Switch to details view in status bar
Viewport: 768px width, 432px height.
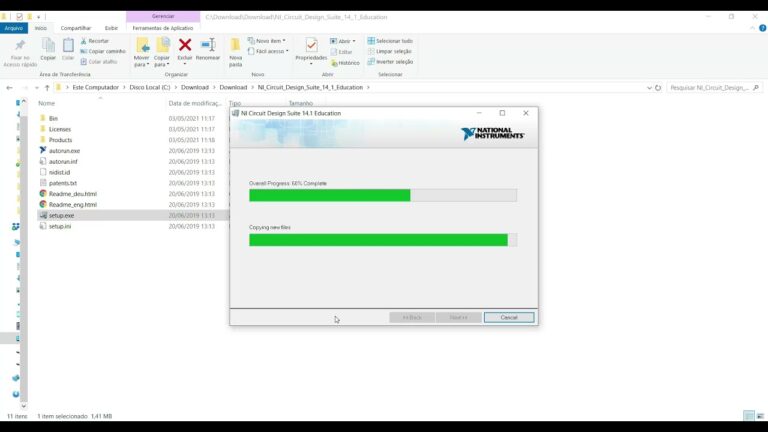[x=748, y=416]
